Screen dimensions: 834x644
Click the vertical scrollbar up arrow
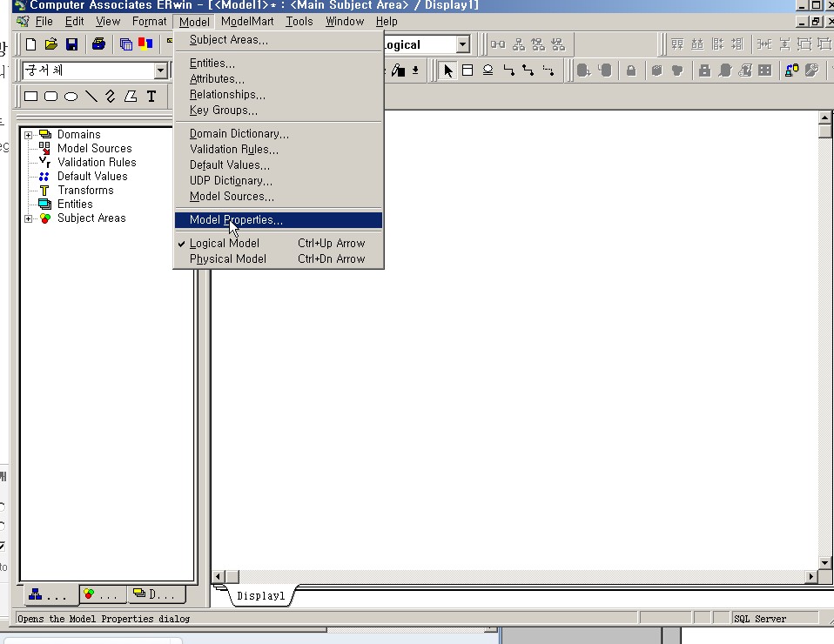pyautogui.click(x=825, y=117)
